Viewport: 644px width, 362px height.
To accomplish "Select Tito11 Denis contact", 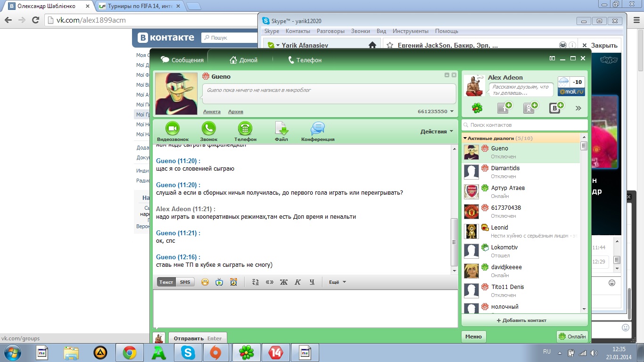I will pyautogui.click(x=521, y=291).
